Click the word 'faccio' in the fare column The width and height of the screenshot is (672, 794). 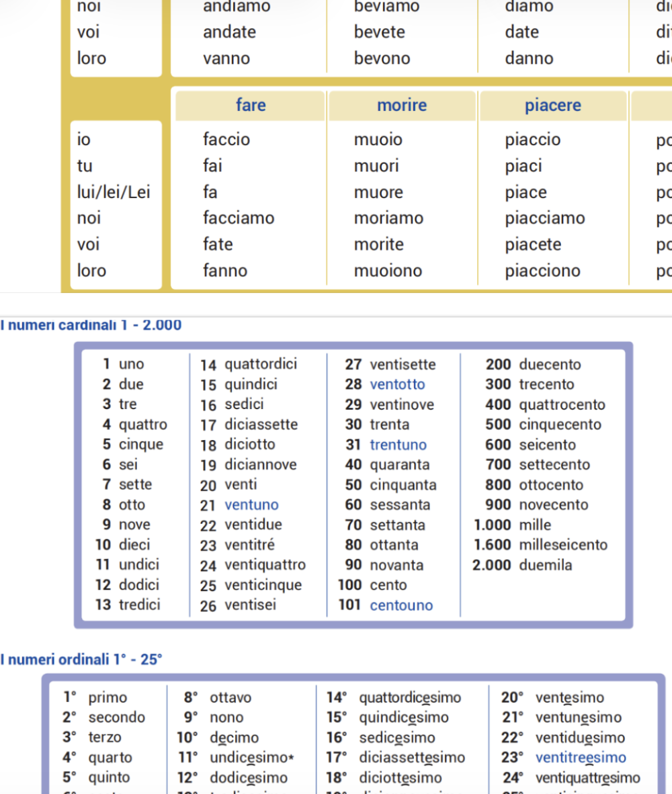tap(226, 139)
